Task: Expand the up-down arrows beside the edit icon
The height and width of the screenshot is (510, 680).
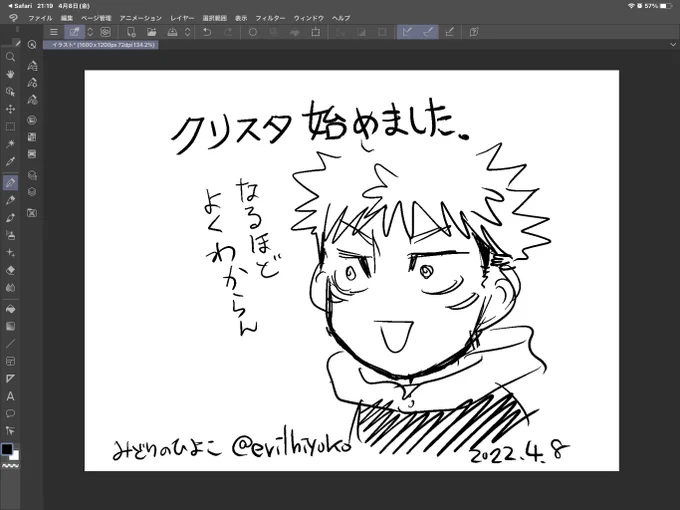Action: (x=90, y=32)
